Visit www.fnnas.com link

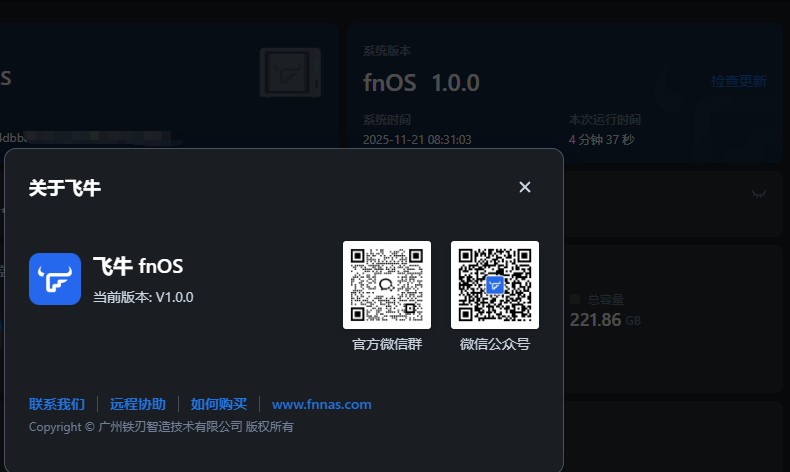(321, 404)
